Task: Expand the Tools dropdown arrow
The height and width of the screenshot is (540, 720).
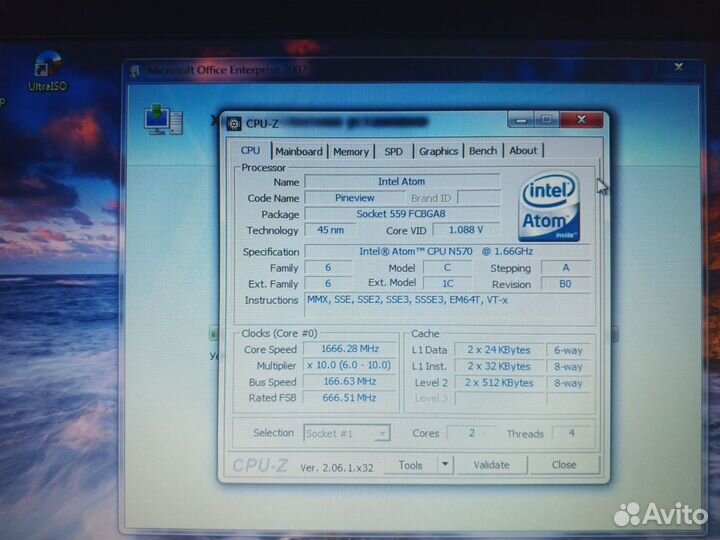Action: tap(445, 465)
